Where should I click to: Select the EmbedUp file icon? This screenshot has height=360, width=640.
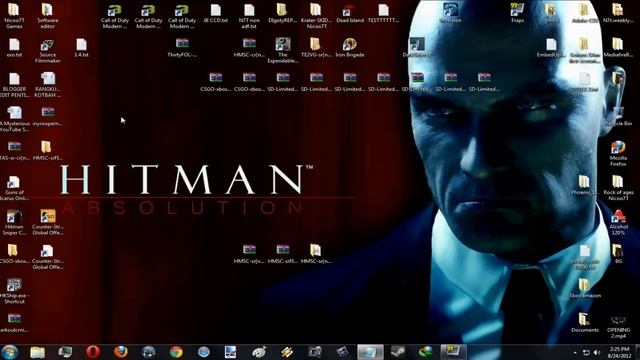coord(551,48)
